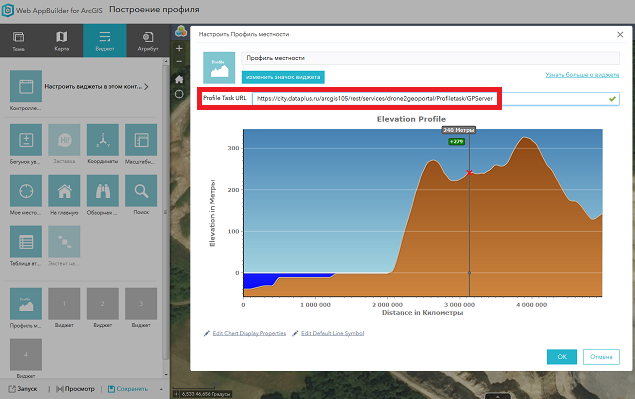635x399 pixels.
Task: Expand the save options arrow
Action: click(161, 389)
